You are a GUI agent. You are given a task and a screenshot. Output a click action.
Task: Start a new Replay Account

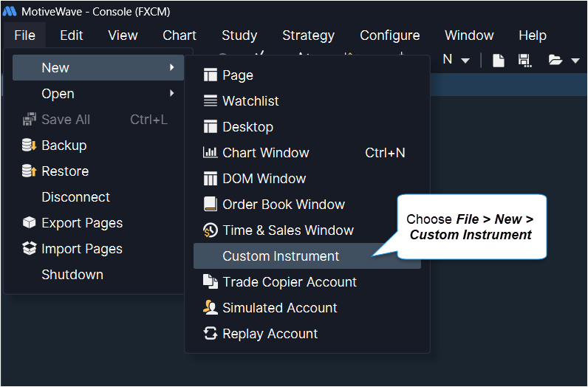point(270,334)
